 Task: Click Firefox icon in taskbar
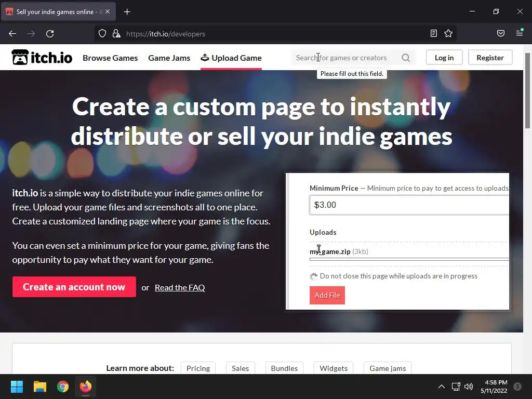point(86,387)
